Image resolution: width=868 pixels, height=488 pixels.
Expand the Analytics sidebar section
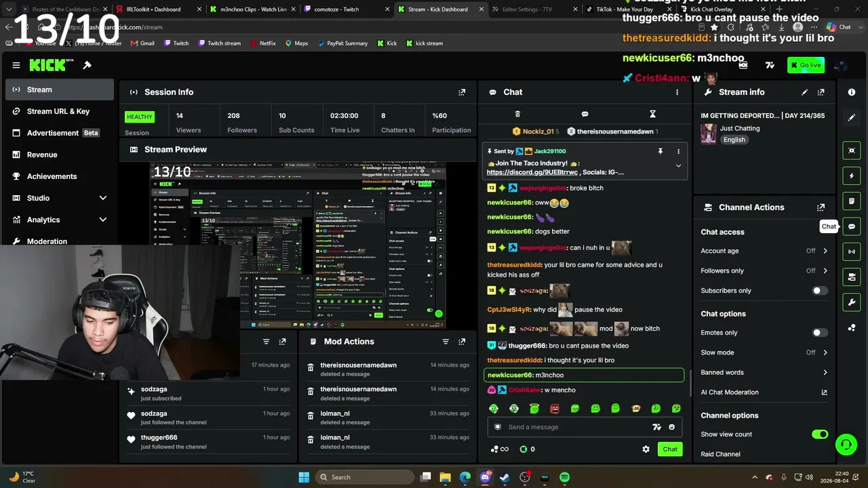coord(103,220)
